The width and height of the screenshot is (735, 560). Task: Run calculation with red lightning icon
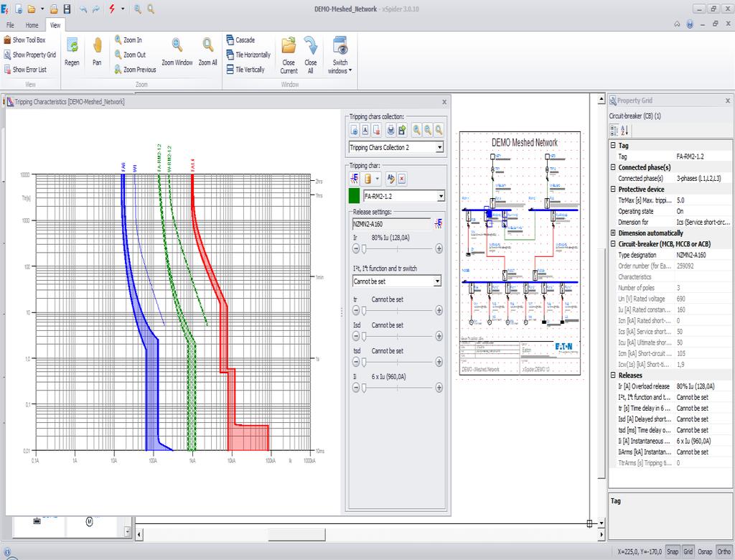pos(112,9)
